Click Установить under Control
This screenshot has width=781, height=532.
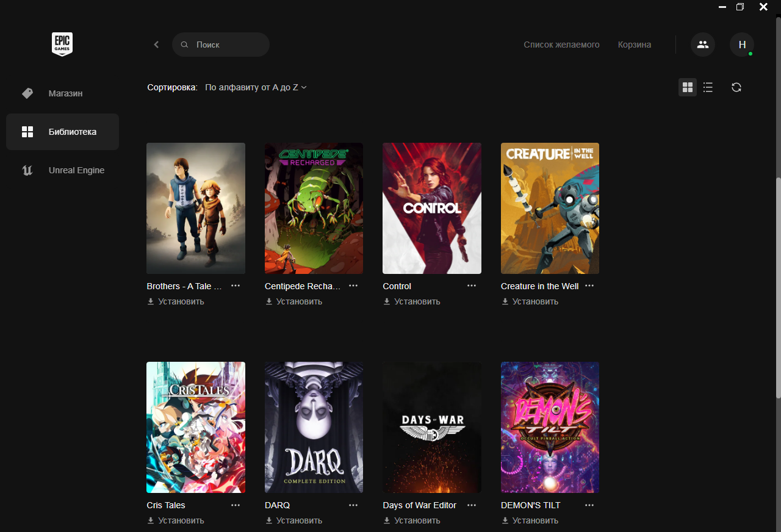tap(412, 301)
